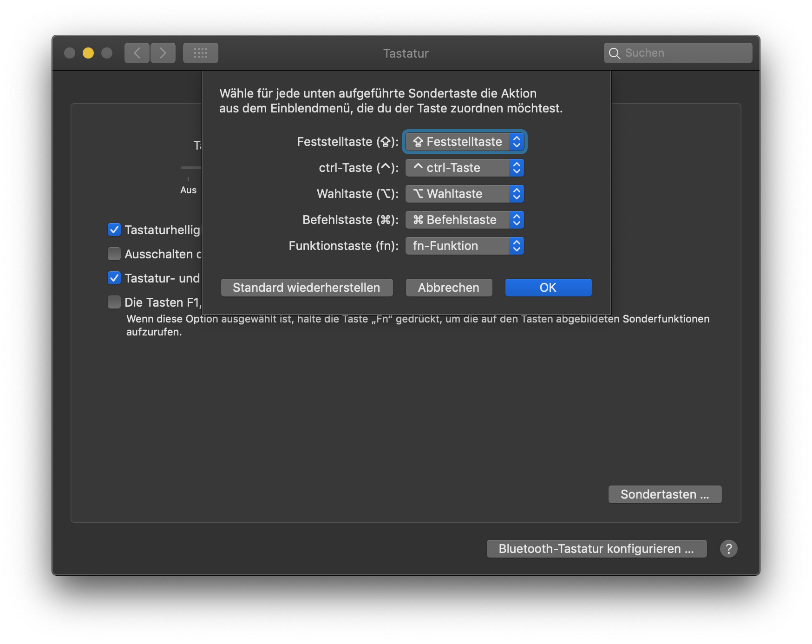Image resolution: width=812 pixels, height=644 pixels.
Task: Expand the fn-Funktion dropdown
Action: point(465,246)
